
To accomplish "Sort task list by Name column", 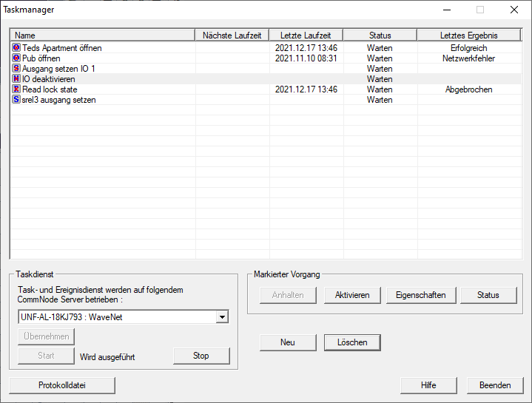I will 103,35.
